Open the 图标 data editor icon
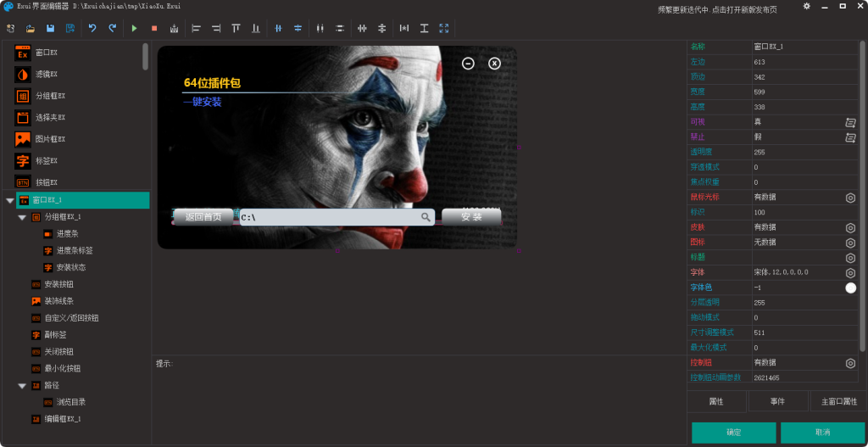Image resolution: width=868 pixels, height=447 pixels. click(850, 243)
